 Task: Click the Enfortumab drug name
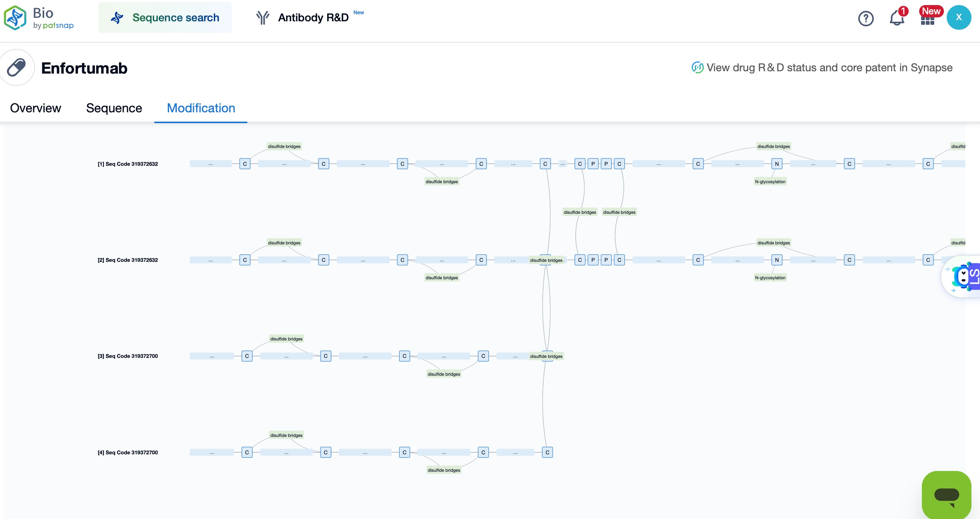(x=84, y=67)
